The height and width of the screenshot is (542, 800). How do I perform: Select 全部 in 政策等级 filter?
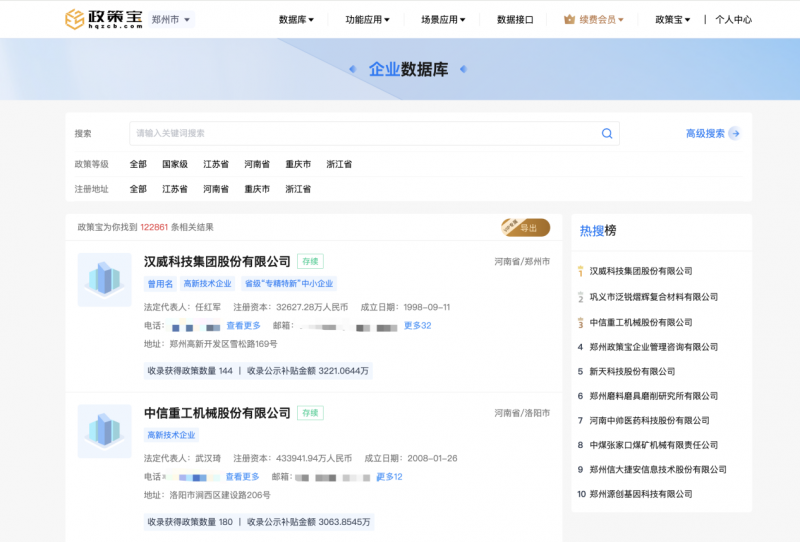tap(138, 164)
